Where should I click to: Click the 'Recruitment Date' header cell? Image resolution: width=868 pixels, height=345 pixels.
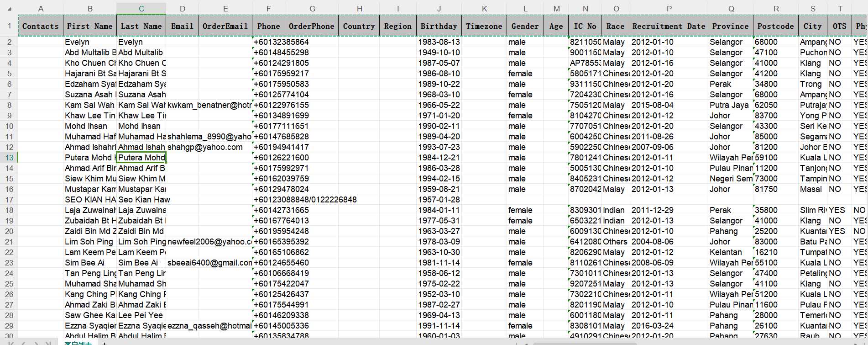(x=669, y=26)
